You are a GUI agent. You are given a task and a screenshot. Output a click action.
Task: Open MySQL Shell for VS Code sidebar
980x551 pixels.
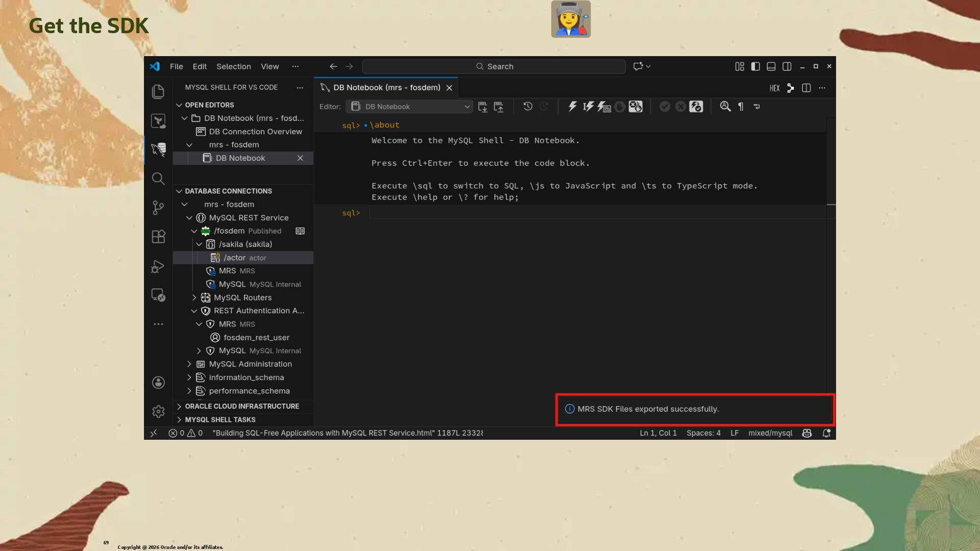coord(158,149)
